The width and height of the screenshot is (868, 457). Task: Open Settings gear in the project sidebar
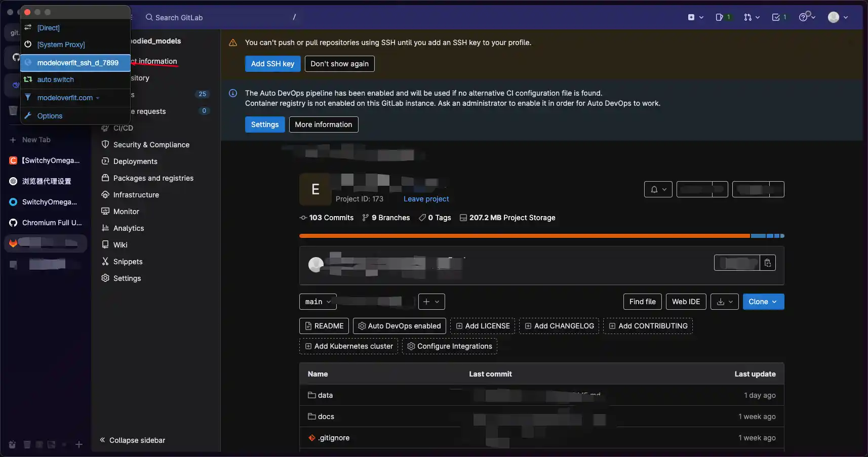(105, 278)
